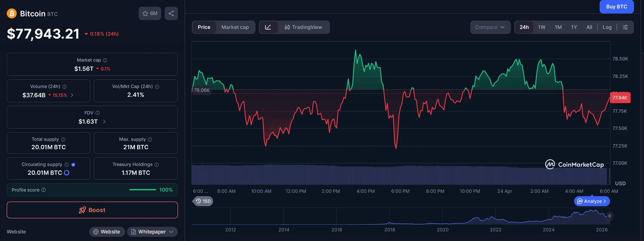Screen dimensions: 644x241
Task: Select the 24h time range
Action: pyautogui.click(x=524, y=27)
